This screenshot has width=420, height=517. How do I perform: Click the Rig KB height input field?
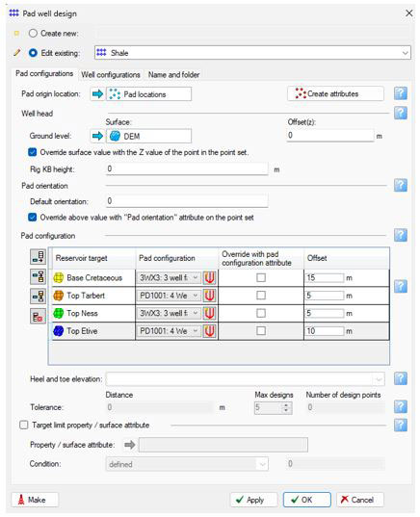pyautogui.click(x=187, y=168)
